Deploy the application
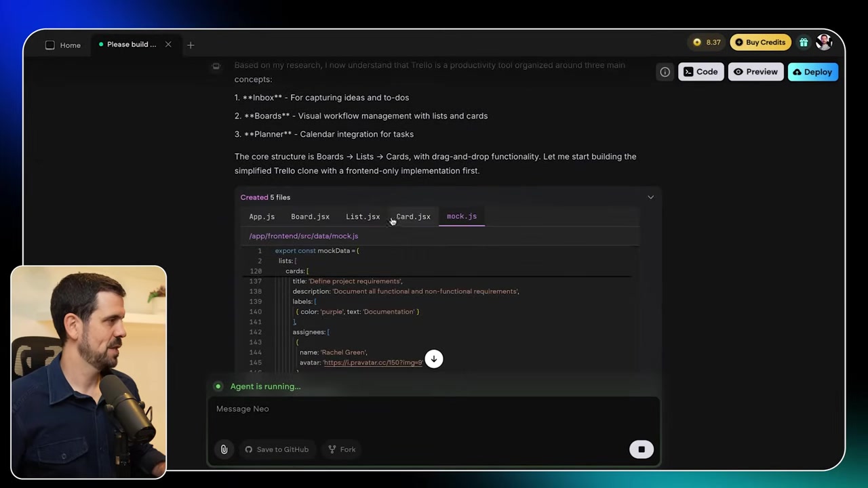The height and width of the screenshot is (488, 868). pyautogui.click(x=812, y=72)
